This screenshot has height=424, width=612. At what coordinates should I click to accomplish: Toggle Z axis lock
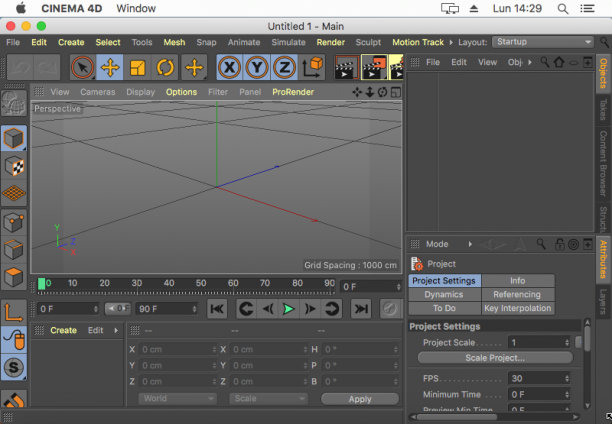coord(284,68)
